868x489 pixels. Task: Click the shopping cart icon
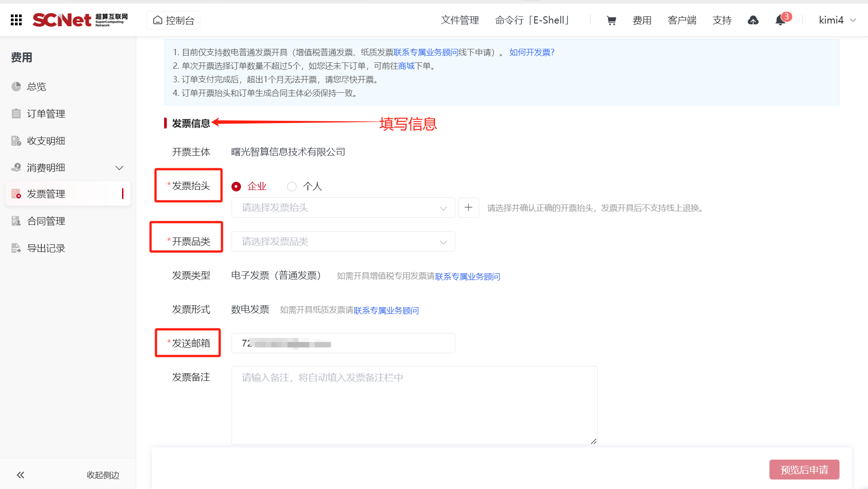tap(611, 20)
